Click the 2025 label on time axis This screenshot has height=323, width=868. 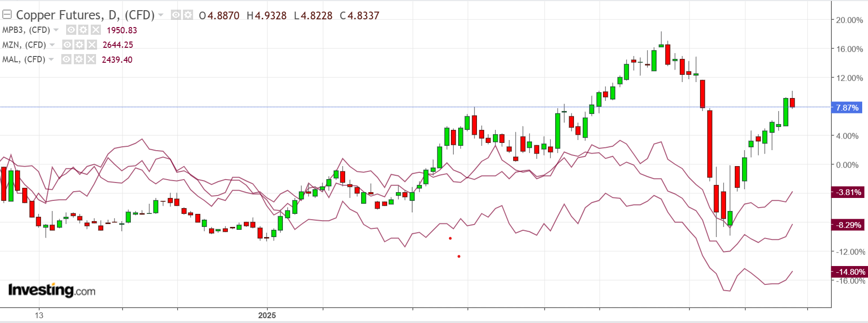coord(267,315)
